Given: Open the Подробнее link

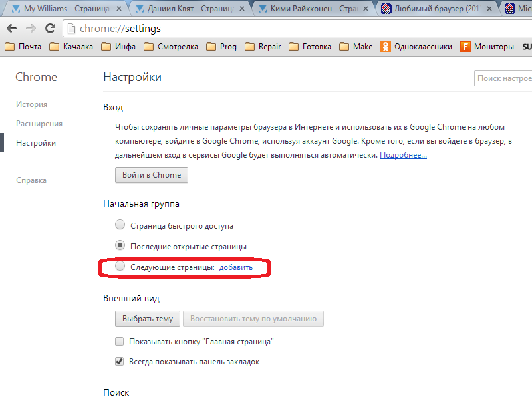Looking at the screenshot, I should point(403,155).
